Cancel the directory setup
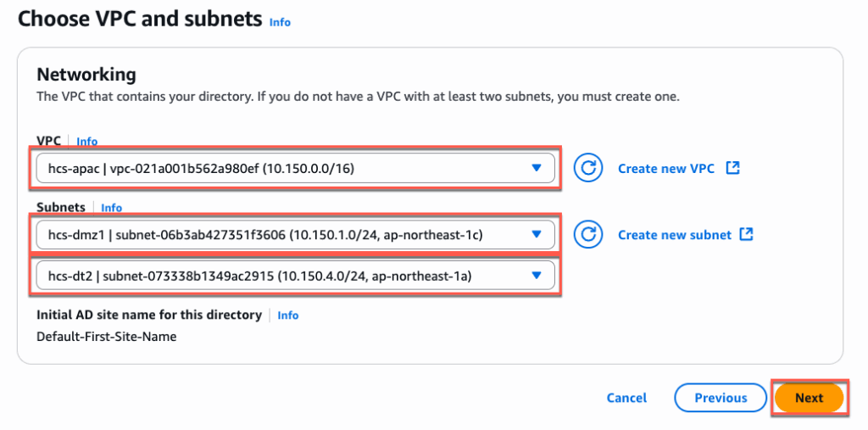Screen dimensions: 868x430 point(626,398)
